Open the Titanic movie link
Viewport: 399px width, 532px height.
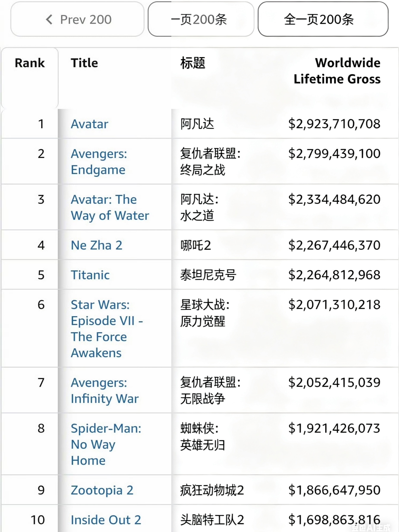[x=90, y=275]
